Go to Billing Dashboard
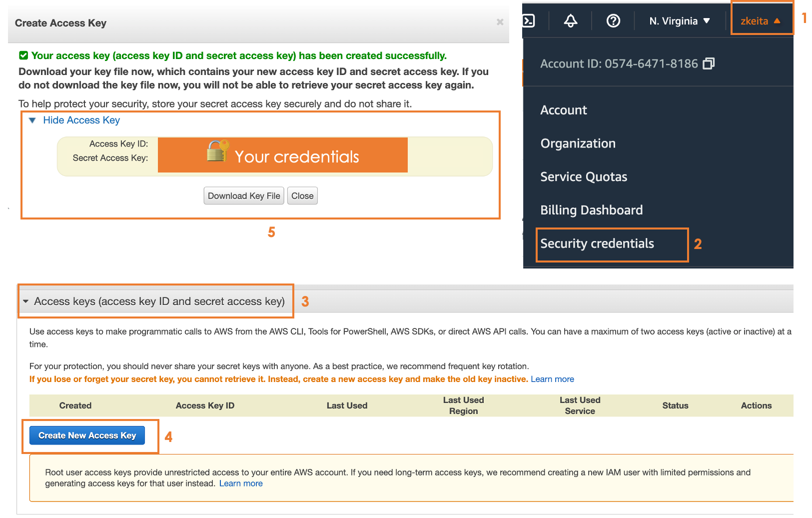 [592, 210]
